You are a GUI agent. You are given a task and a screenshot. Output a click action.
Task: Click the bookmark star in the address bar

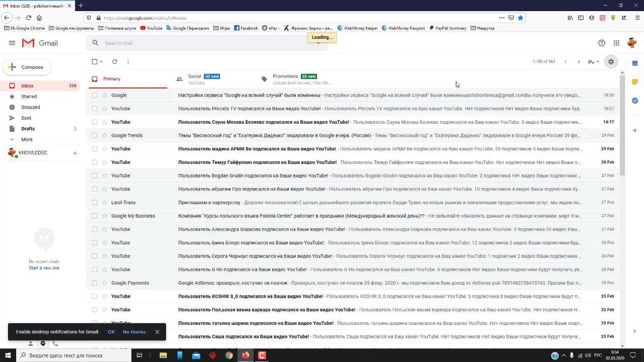pyautogui.click(x=520, y=18)
